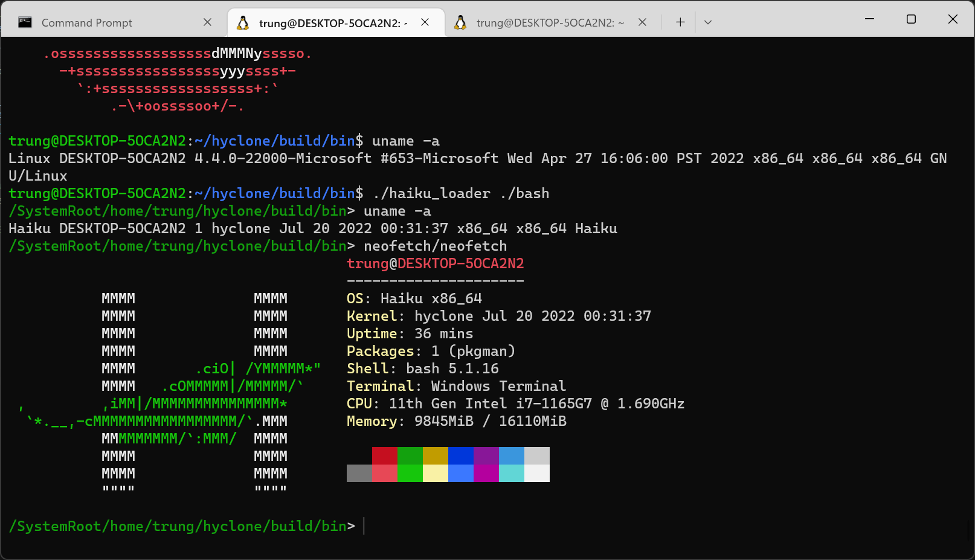Click the 'Shell: bash 5.1.16' line
Viewport: 975px width, 560px height.
(423, 369)
